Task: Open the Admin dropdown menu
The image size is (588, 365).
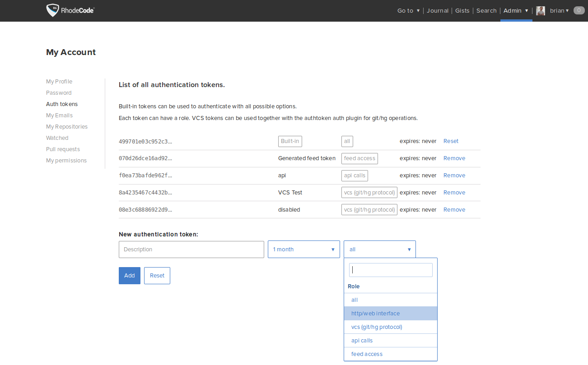Action: pyautogui.click(x=516, y=11)
